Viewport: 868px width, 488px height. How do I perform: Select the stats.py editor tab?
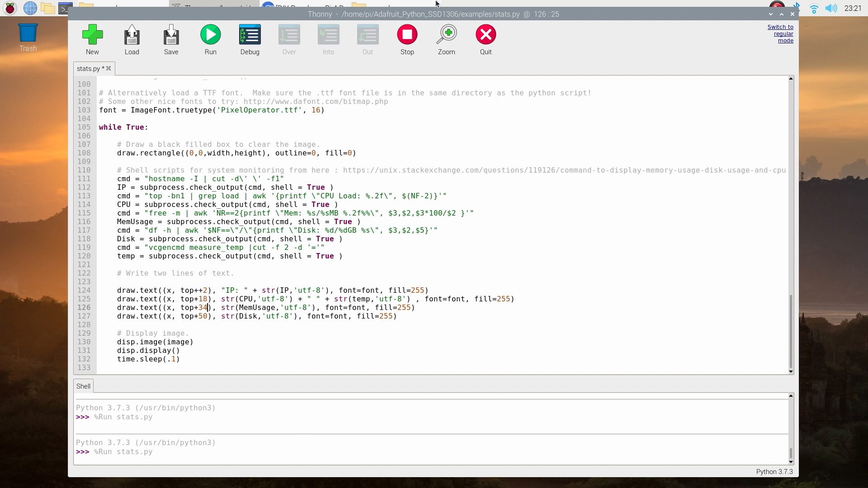[89, 69]
